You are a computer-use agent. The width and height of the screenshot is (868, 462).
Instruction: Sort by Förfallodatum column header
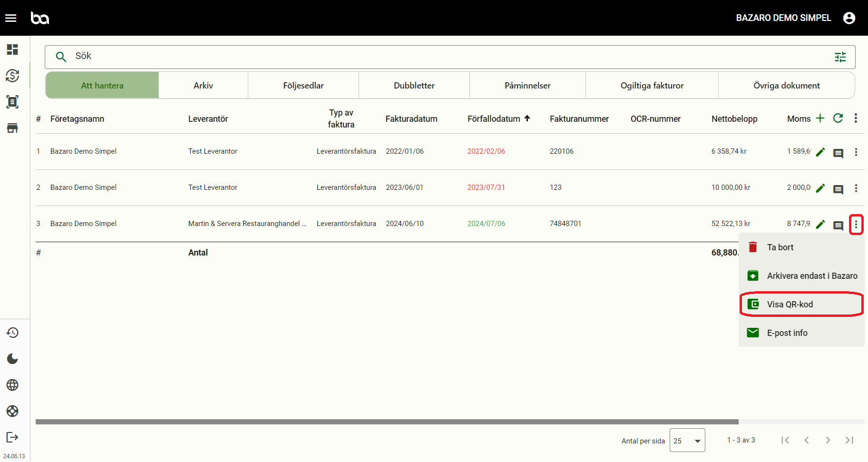click(494, 119)
